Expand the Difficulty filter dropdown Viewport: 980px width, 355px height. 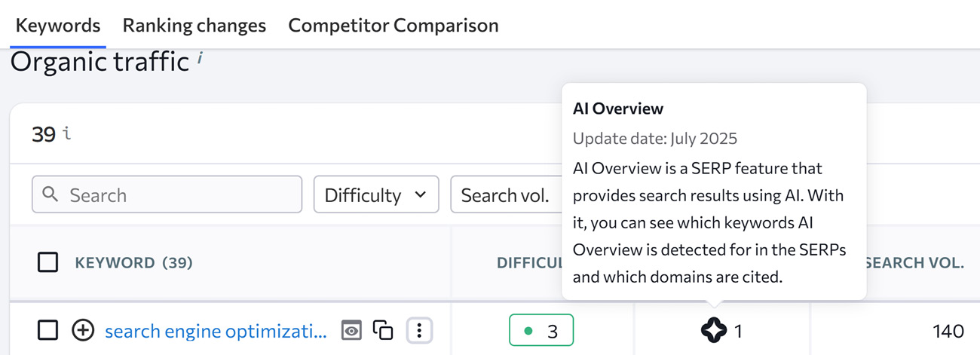tap(375, 194)
